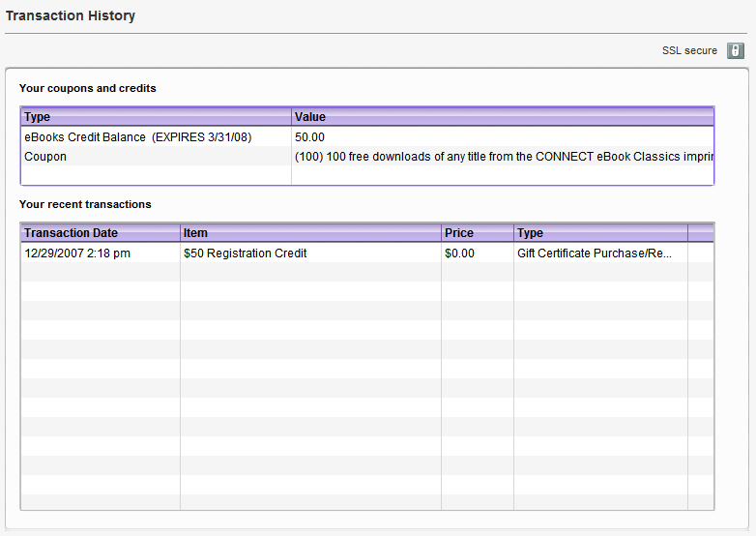Screen dimensions: 756x536
Task: Click the 'Your coupons and credits' heading
Action: pyautogui.click(x=88, y=88)
